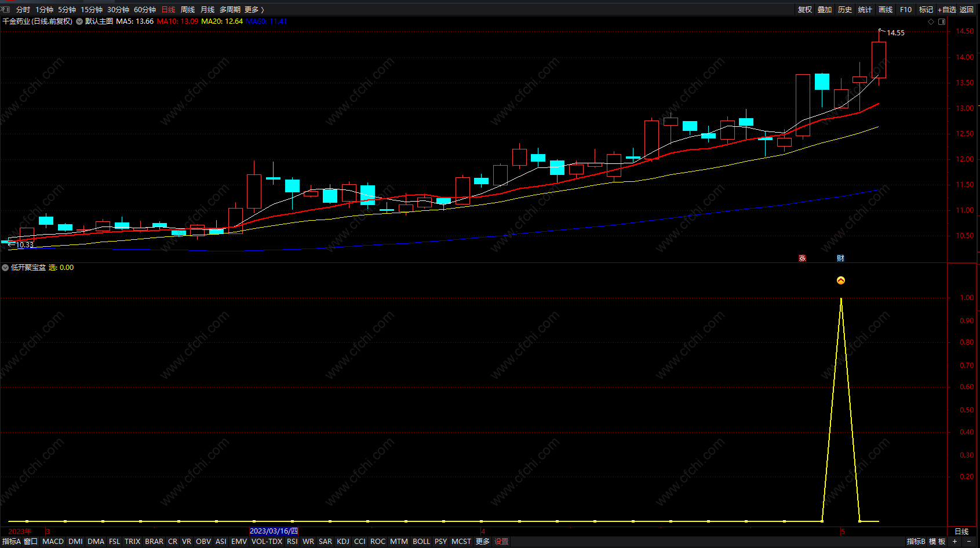
Task: Click the top-left corner panel icon
Action: [x=5, y=9]
